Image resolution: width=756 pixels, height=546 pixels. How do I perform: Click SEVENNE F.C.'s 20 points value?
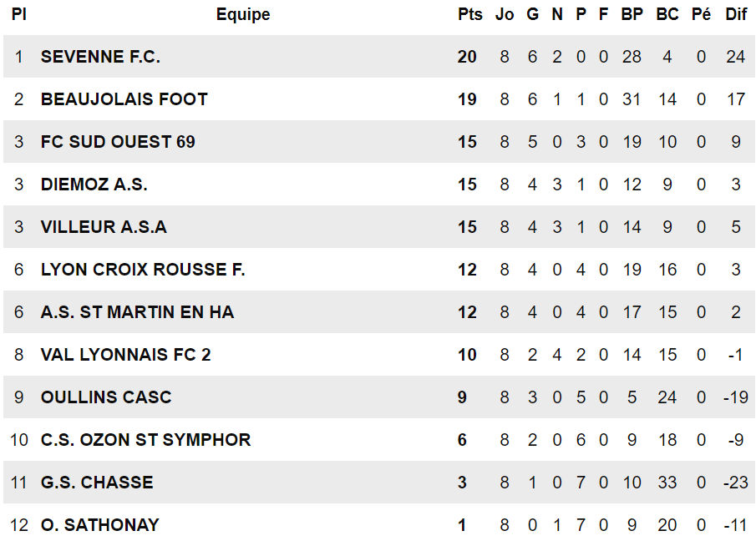coord(467,57)
